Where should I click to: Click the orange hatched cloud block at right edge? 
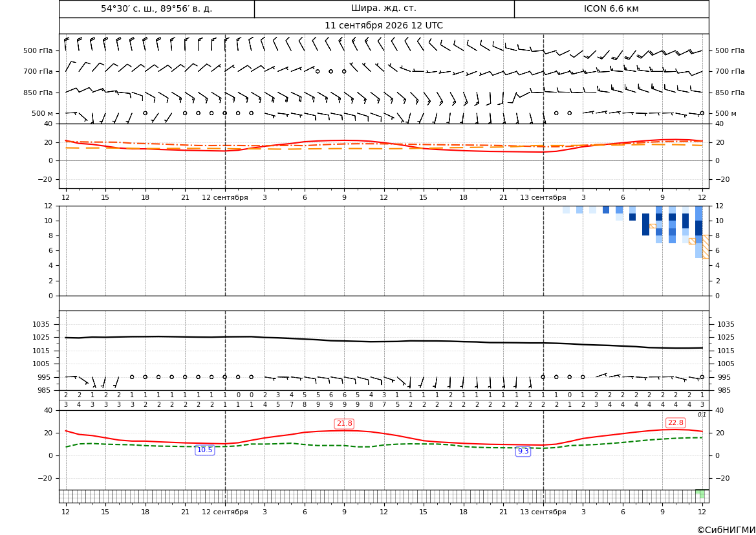pos(706,246)
